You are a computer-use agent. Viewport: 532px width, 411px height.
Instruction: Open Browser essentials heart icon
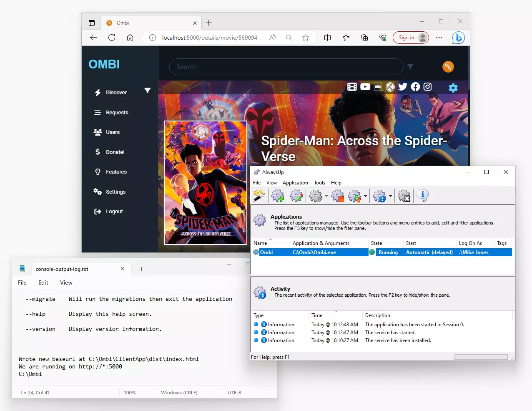click(383, 38)
